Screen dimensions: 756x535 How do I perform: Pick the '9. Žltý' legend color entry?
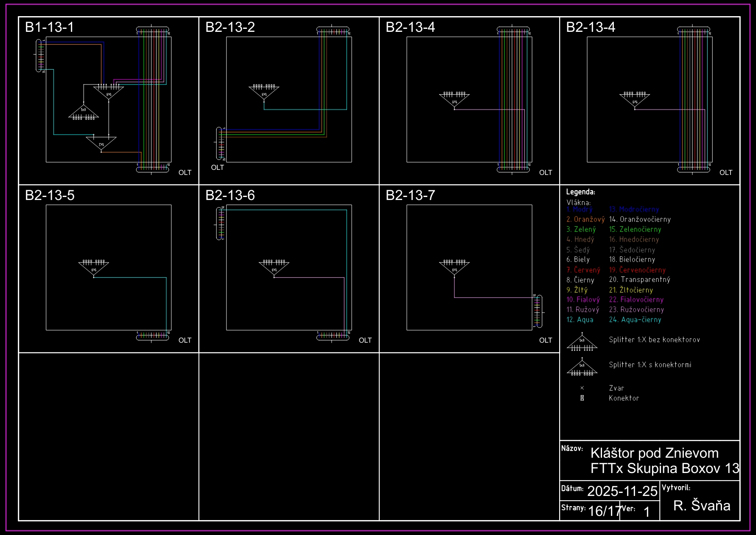tap(577, 290)
